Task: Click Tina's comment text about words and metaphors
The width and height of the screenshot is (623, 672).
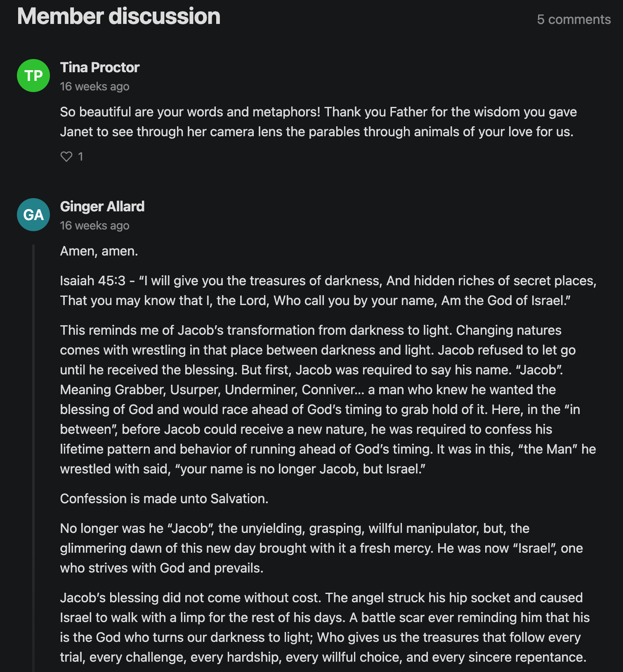Action: [x=319, y=122]
